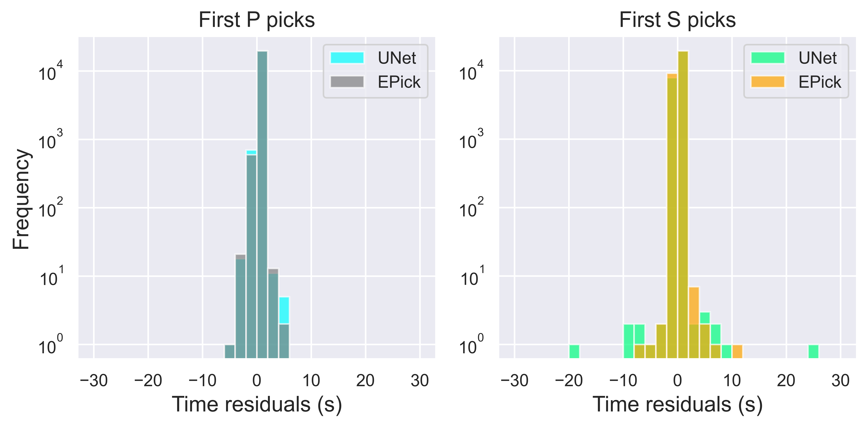The height and width of the screenshot is (427, 868).
Task: Click the tallest bar in the S picks histogram
Action: 683,202
